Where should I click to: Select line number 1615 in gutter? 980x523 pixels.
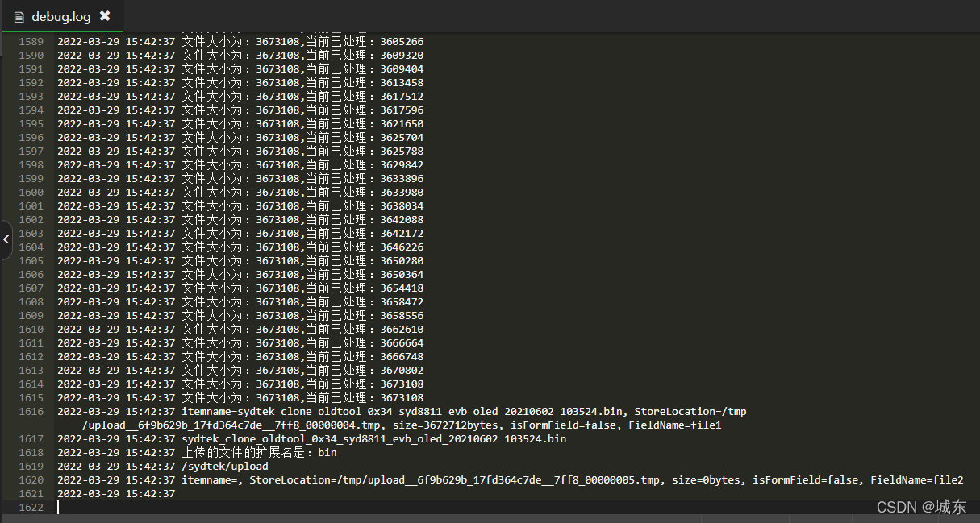(31, 398)
